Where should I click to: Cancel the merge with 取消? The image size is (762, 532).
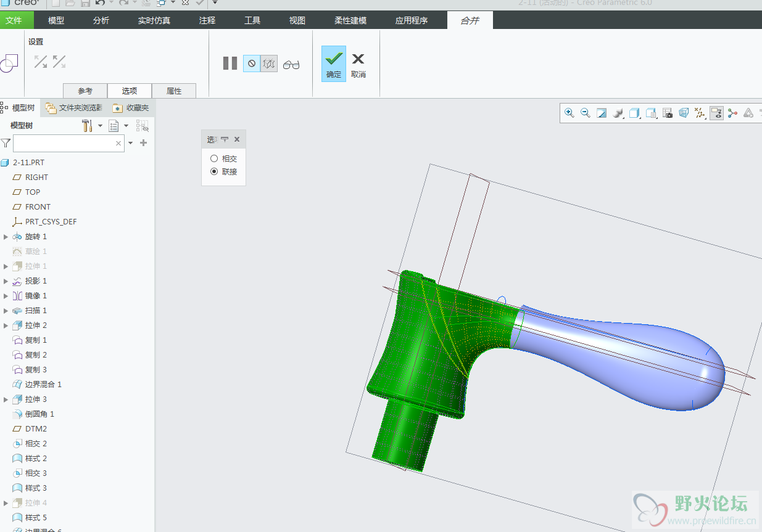(358, 64)
